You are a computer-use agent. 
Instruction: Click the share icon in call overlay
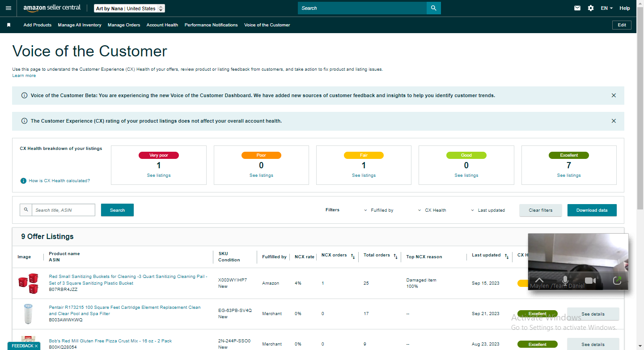coord(617,281)
